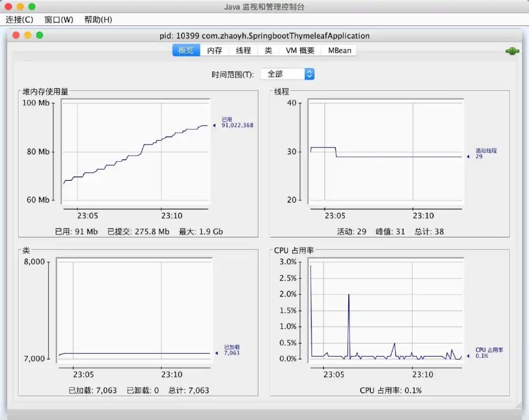Switch to the 内存 memory tab
The height and width of the screenshot is (420, 529).
pyautogui.click(x=215, y=50)
